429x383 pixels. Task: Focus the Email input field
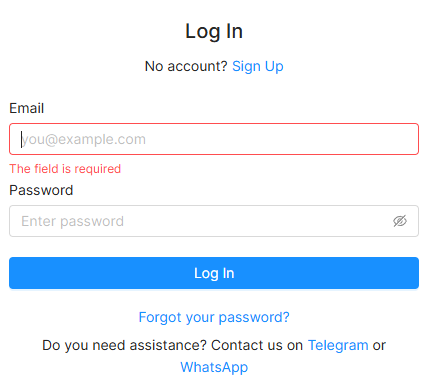214,139
